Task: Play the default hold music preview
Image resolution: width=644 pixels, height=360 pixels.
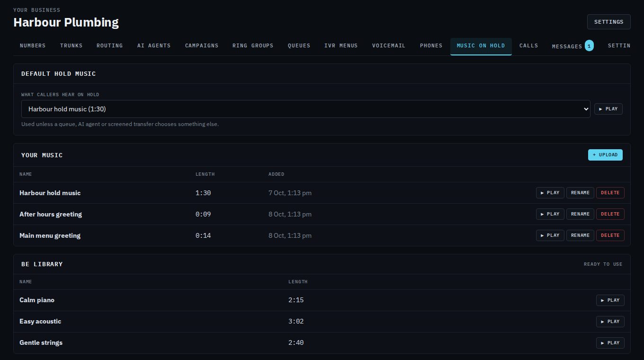Action: point(608,109)
